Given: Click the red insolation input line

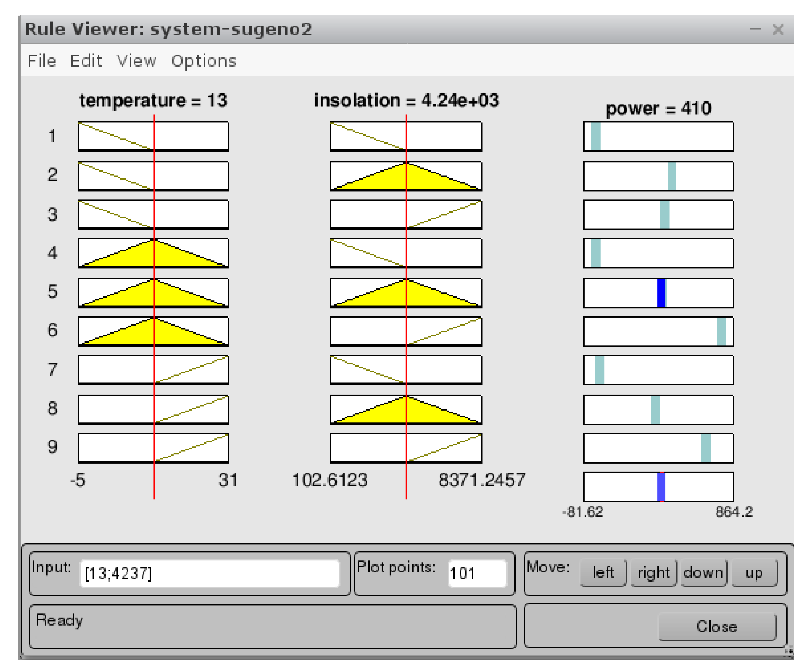Looking at the screenshot, I should point(406,483).
